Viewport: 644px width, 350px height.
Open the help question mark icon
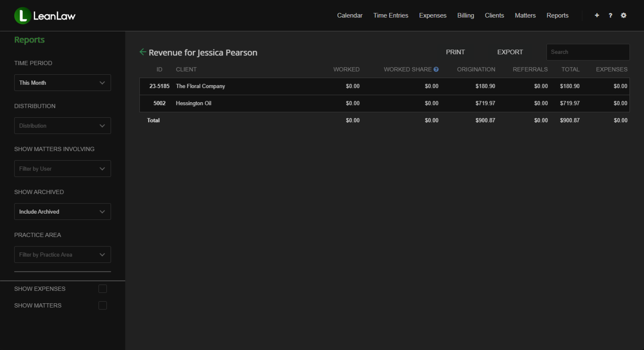coord(610,15)
